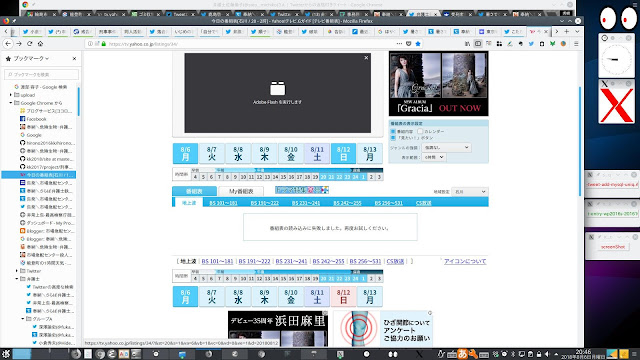Click the Gracia album ad banner
The height and width of the screenshot is (360, 640).
[x=438, y=84]
